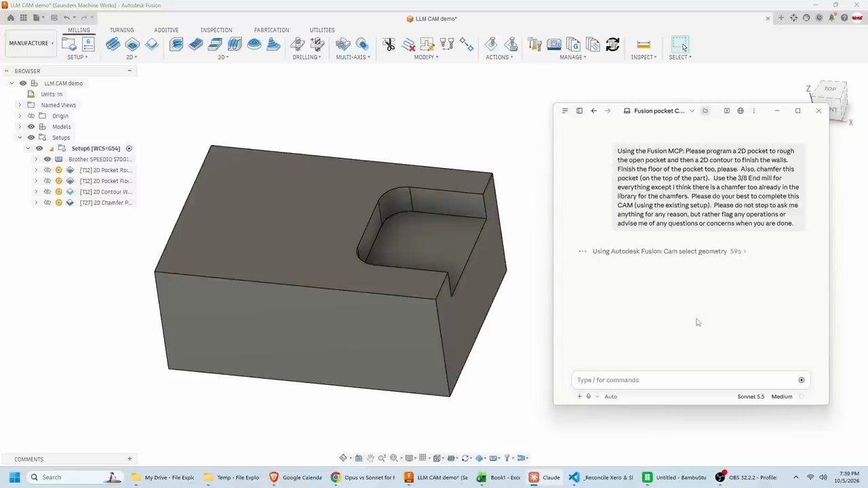This screenshot has height=488, width=868.
Task: Click the Medium effort selector
Action: point(782,396)
